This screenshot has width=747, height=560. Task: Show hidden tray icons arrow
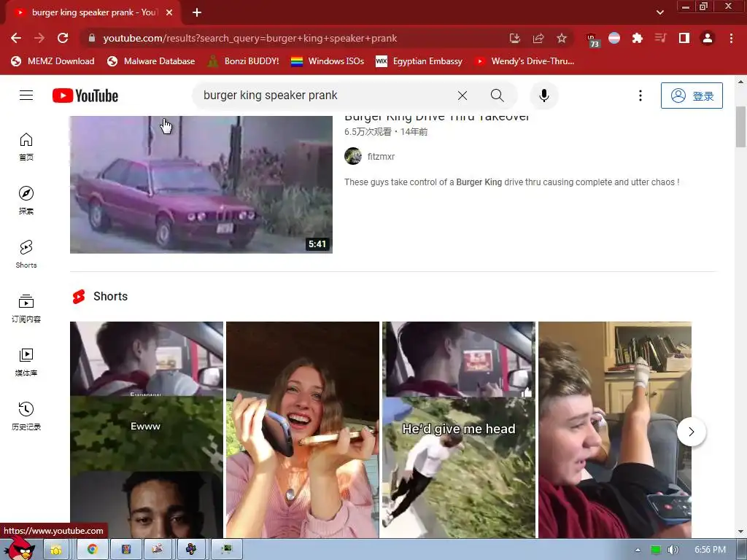638,550
